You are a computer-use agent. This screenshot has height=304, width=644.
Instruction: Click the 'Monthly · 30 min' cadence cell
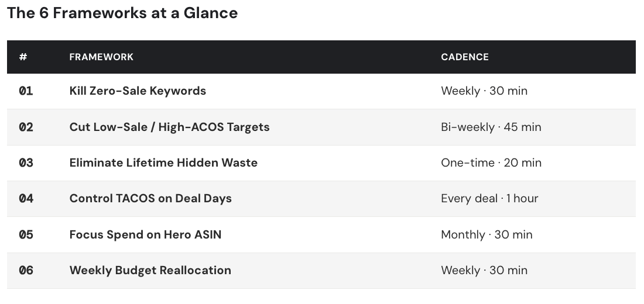point(487,235)
